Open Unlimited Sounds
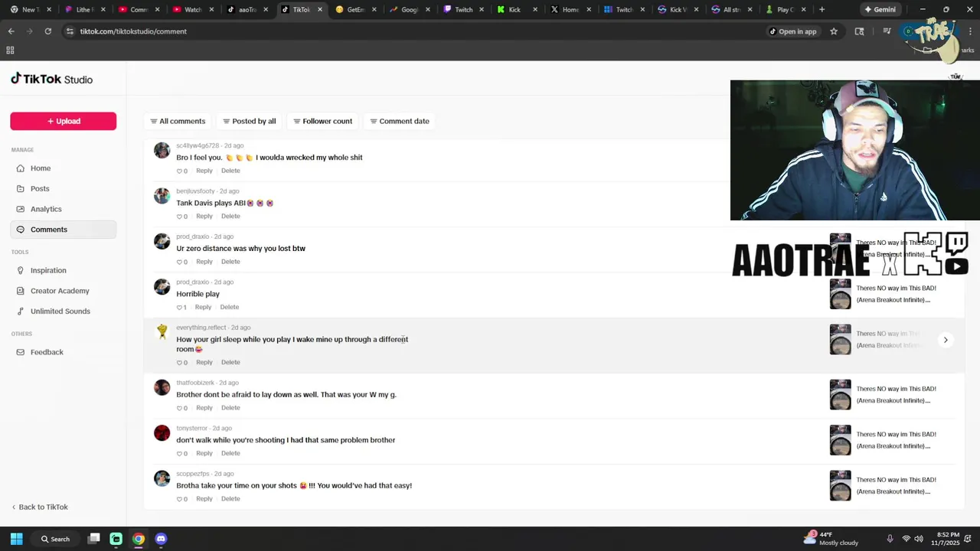The height and width of the screenshot is (551, 980). pos(63,311)
